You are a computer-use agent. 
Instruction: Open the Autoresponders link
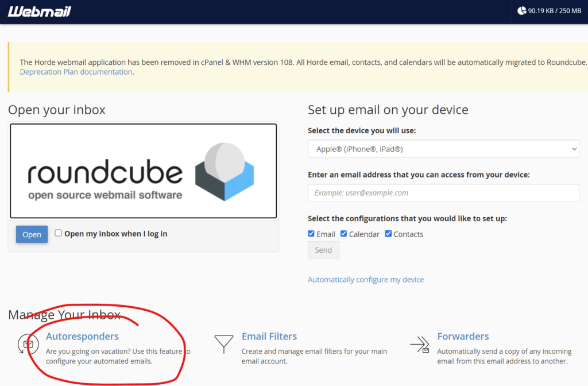coord(82,337)
